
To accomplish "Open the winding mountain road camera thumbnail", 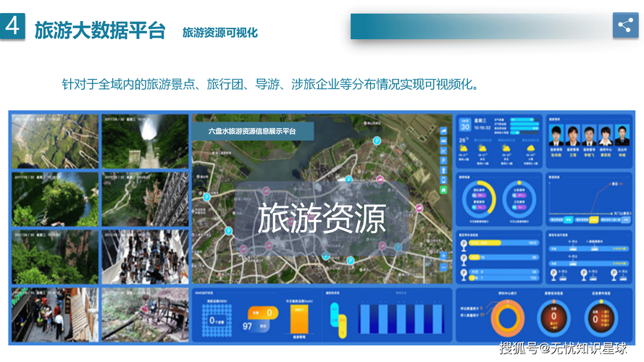I will (55, 142).
